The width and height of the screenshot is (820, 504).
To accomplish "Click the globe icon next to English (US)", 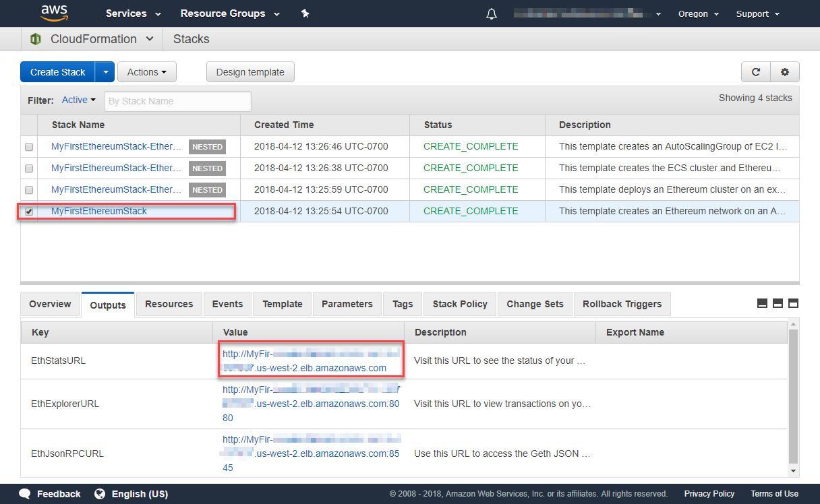I will tap(99, 493).
